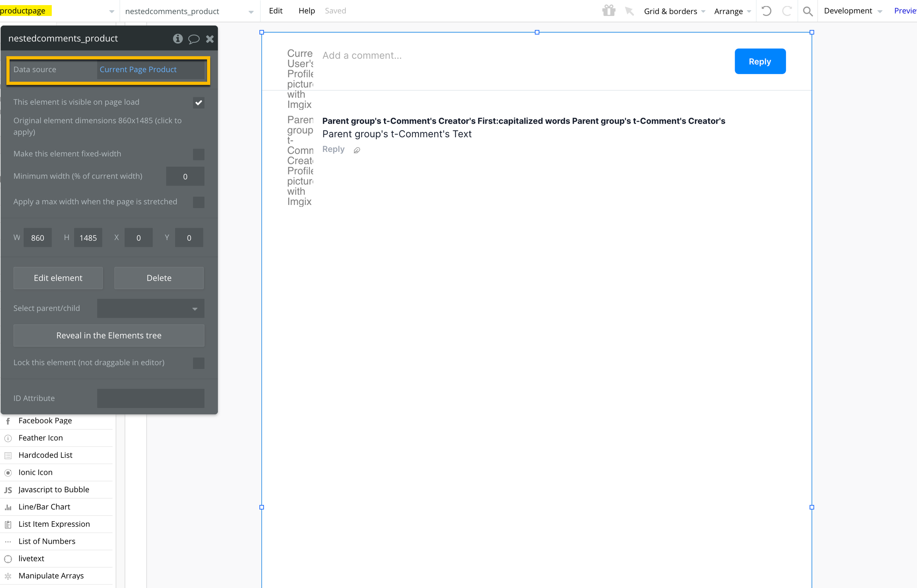Click Reveal in the Elements tree button
This screenshot has width=917, height=588.
pos(109,335)
